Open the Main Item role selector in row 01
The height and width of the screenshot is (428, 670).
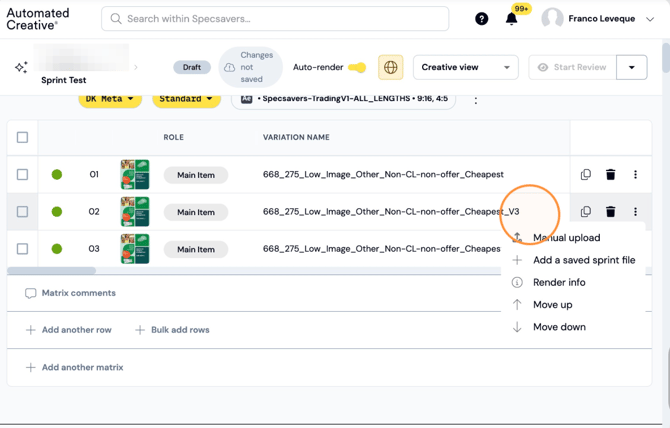click(x=196, y=175)
